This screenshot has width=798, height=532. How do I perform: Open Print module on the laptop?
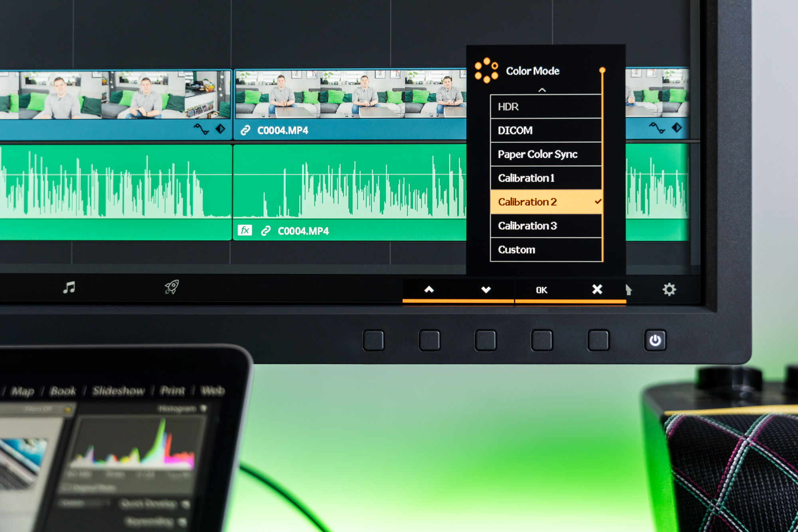coord(172,390)
